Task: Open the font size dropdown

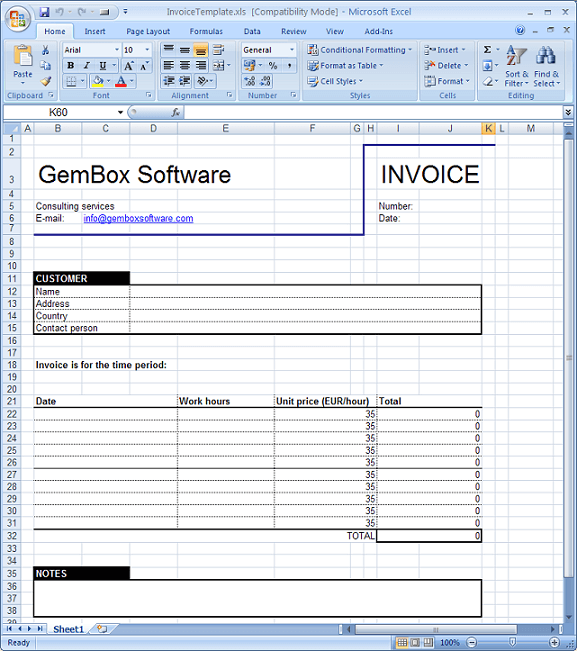Action: [147, 50]
